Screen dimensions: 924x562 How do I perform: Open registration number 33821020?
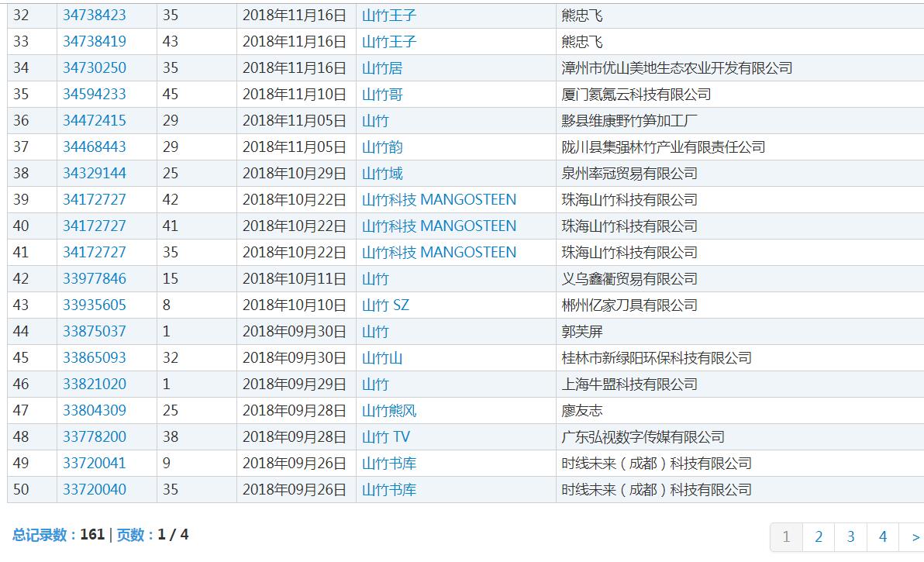pyautogui.click(x=95, y=384)
